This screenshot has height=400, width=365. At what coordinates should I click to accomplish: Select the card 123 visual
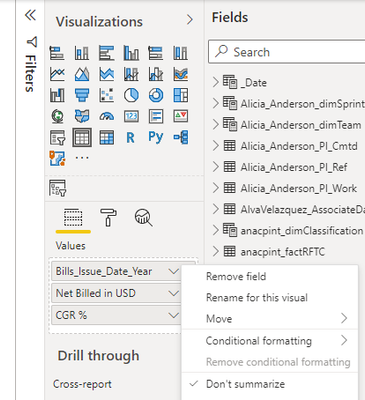(x=131, y=116)
